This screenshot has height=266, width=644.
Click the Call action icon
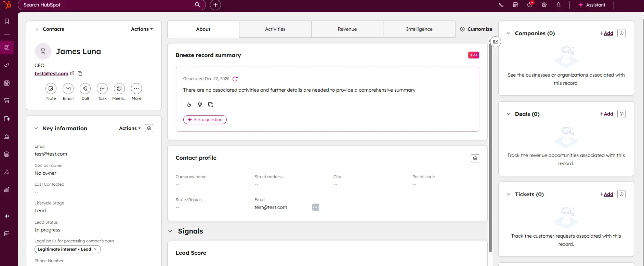pos(85,89)
